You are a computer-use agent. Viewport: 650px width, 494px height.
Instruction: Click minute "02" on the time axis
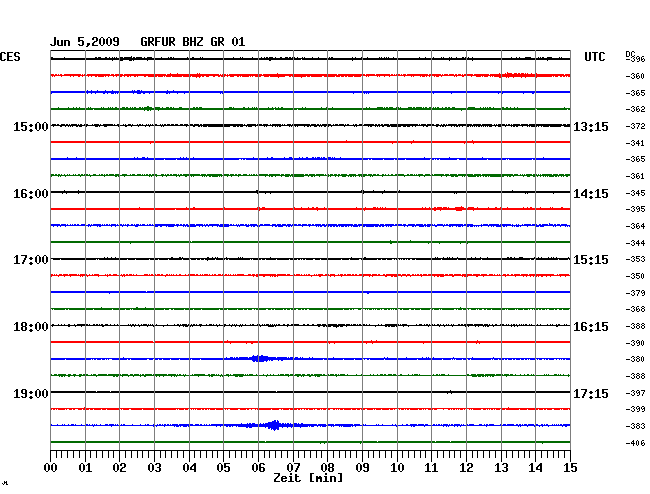pos(119,468)
